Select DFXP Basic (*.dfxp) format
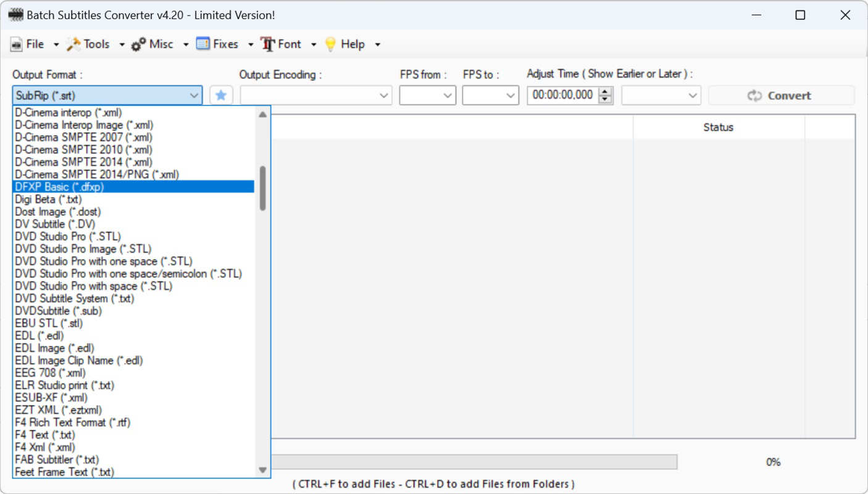Image resolution: width=868 pixels, height=494 pixels. coord(133,187)
